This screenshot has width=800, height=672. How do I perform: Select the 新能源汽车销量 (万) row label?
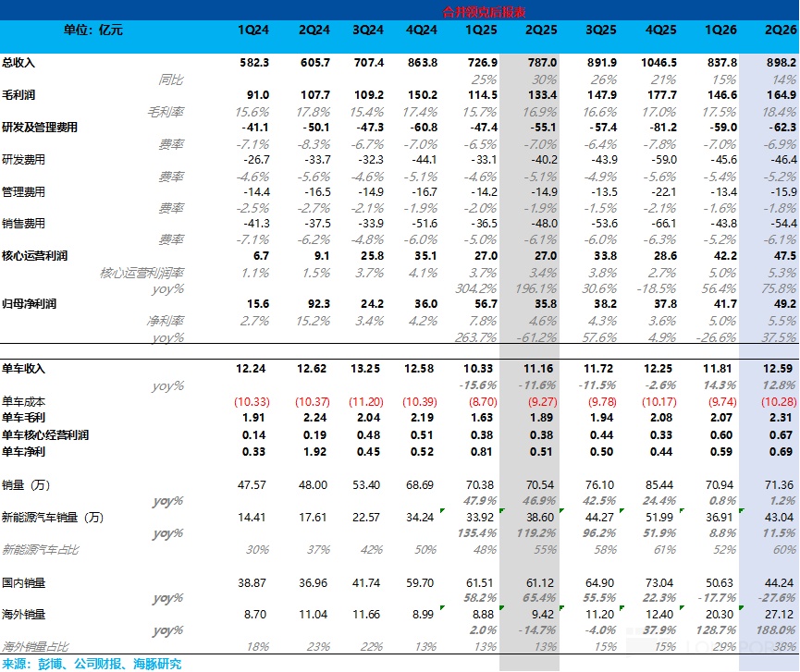[53, 518]
